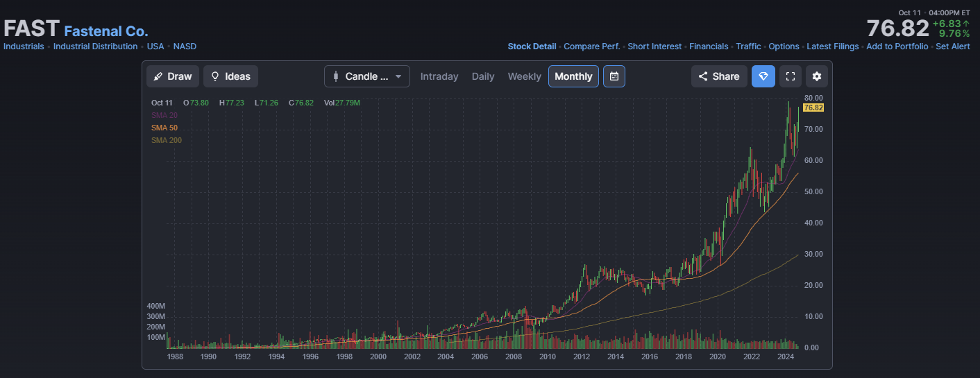Screen dimensions: 980x378
Task: Select the Monthly timeframe
Action: pos(573,76)
